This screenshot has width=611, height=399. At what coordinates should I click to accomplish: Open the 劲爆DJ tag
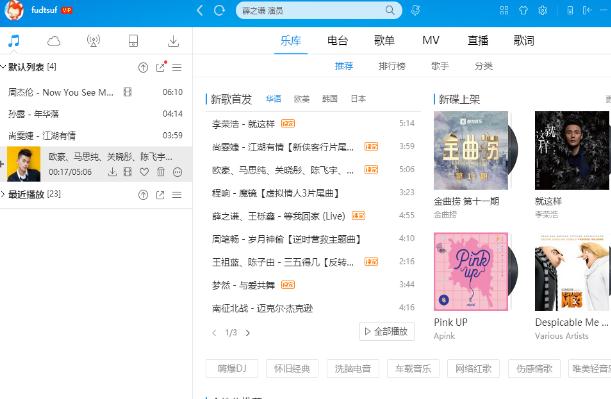click(232, 368)
